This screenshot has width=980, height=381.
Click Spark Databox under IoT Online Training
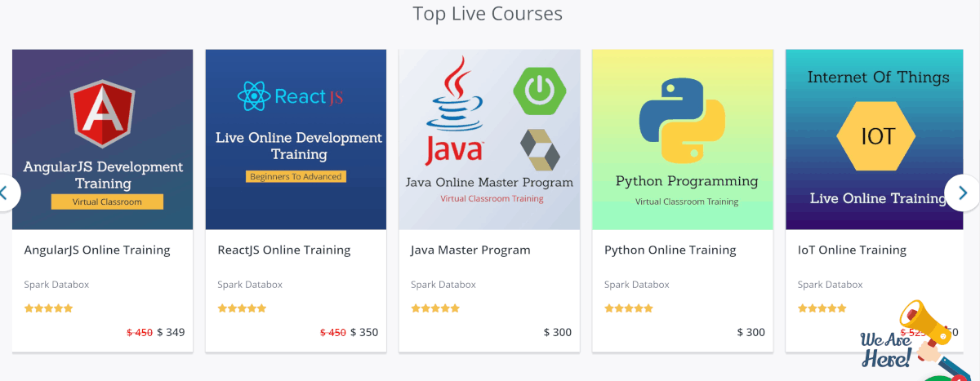(x=831, y=285)
